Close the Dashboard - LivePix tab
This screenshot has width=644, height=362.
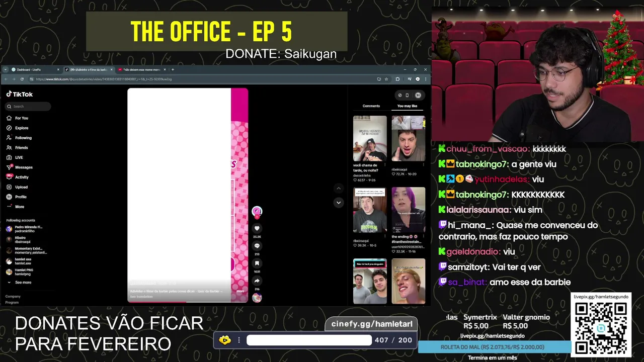pos(58,69)
